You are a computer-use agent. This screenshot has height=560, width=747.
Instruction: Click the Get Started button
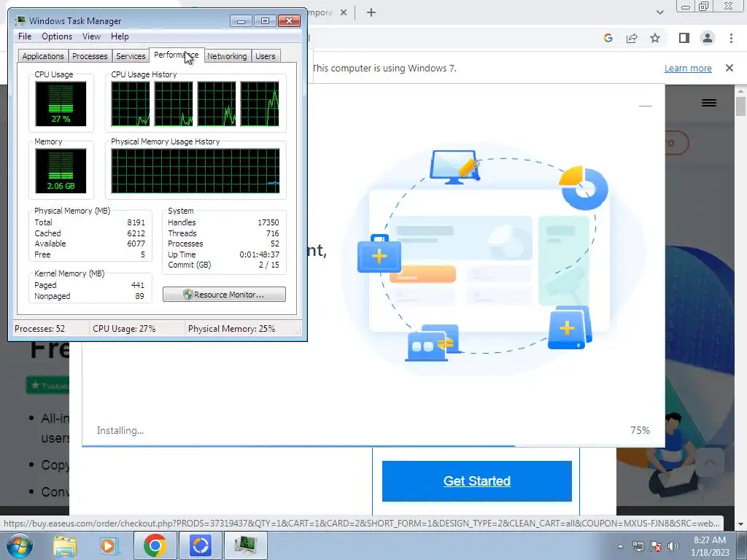[477, 481]
